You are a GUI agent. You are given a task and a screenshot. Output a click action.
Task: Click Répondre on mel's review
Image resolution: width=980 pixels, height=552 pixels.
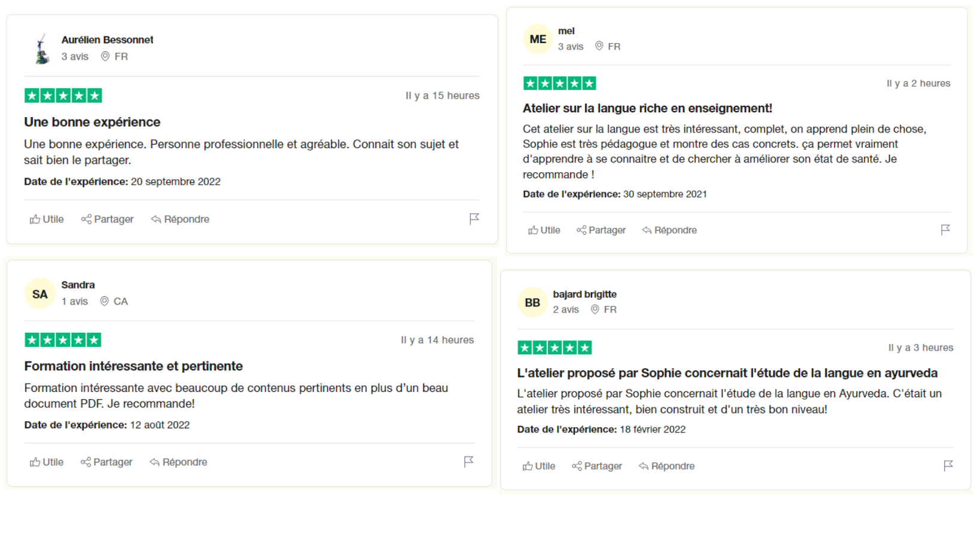[x=669, y=230]
